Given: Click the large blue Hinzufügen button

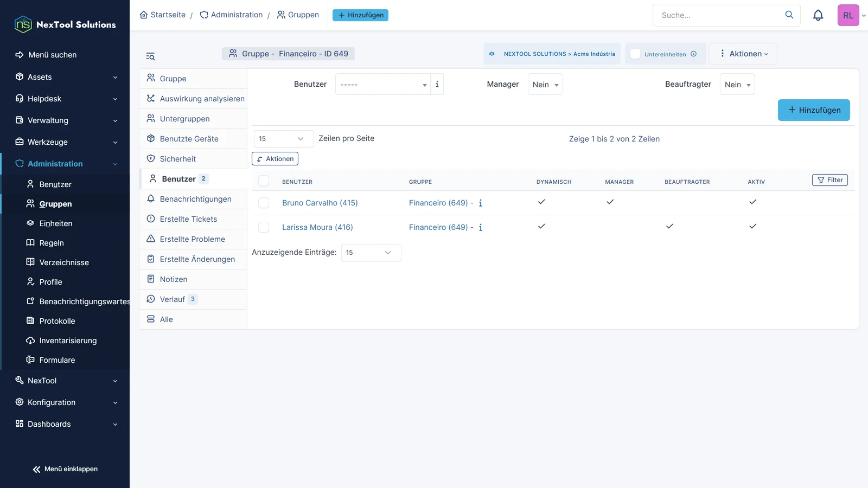Looking at the screenshot, I should (814, 110).
